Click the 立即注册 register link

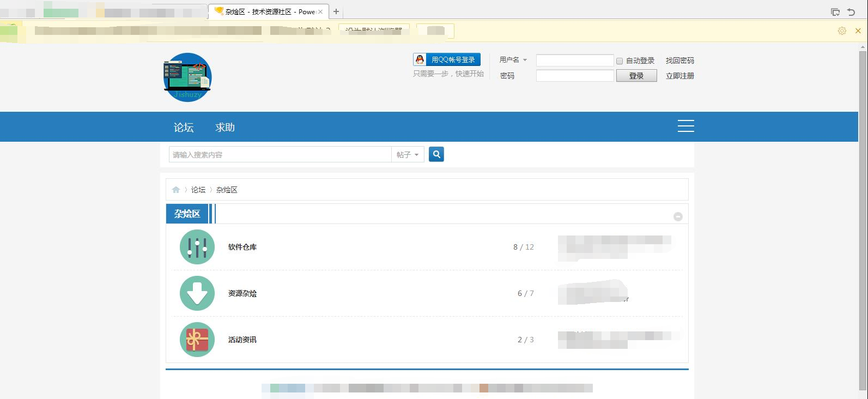tap(679, 76)
